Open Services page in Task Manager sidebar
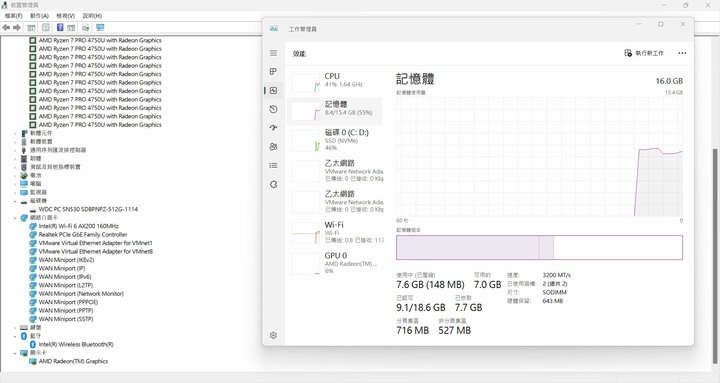 tap(273, 184)
